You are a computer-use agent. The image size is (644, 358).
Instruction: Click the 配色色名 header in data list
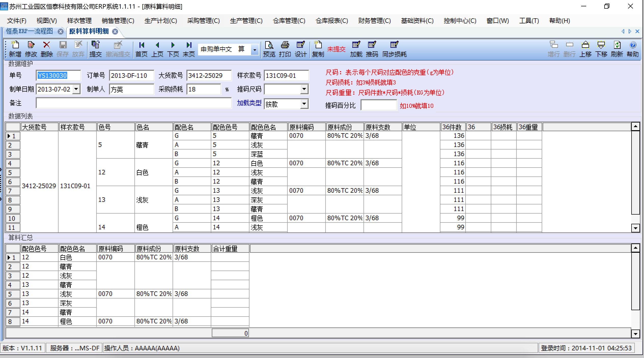pos(268,127)
